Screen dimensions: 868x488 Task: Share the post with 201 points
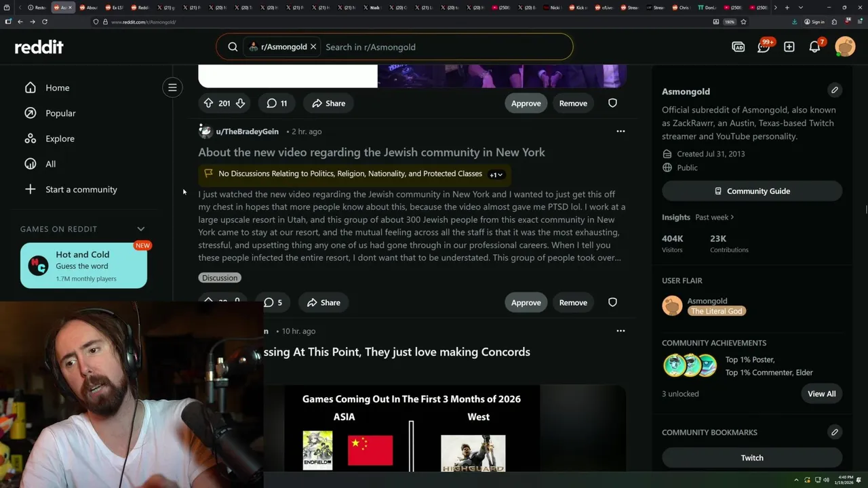coord(329,103)
